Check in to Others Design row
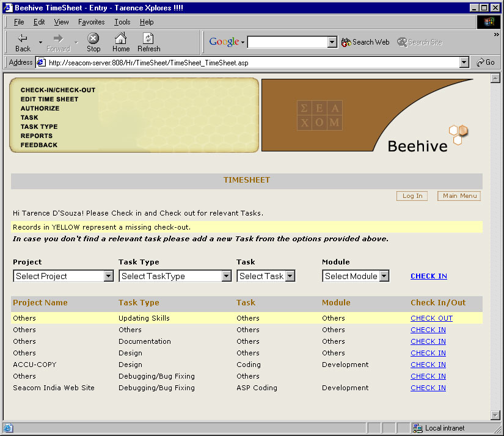 click(x=428, y=353)
